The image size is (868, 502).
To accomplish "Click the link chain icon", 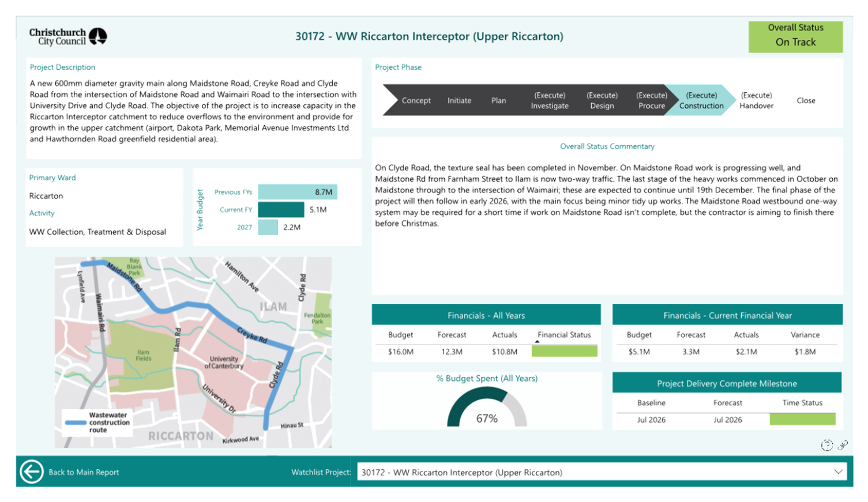I will [843, 445].
